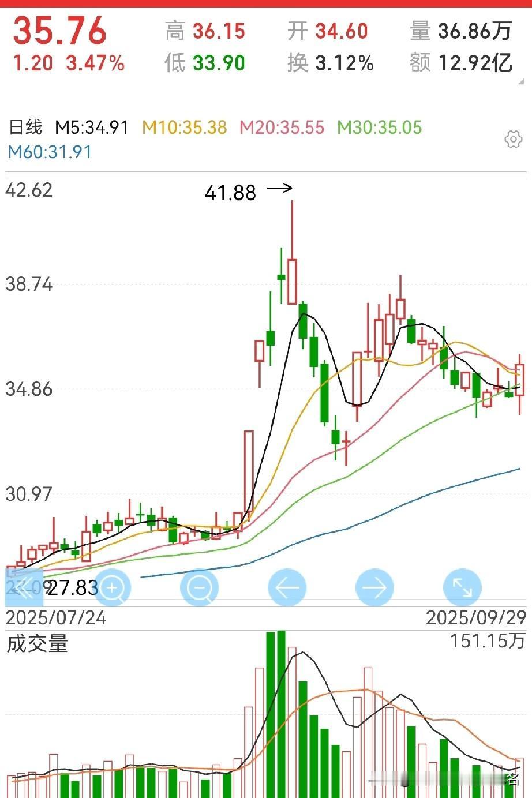This screenshot has width=532, height=798.
Task: Tap the low price 33.90
Action: click(219, 62)
